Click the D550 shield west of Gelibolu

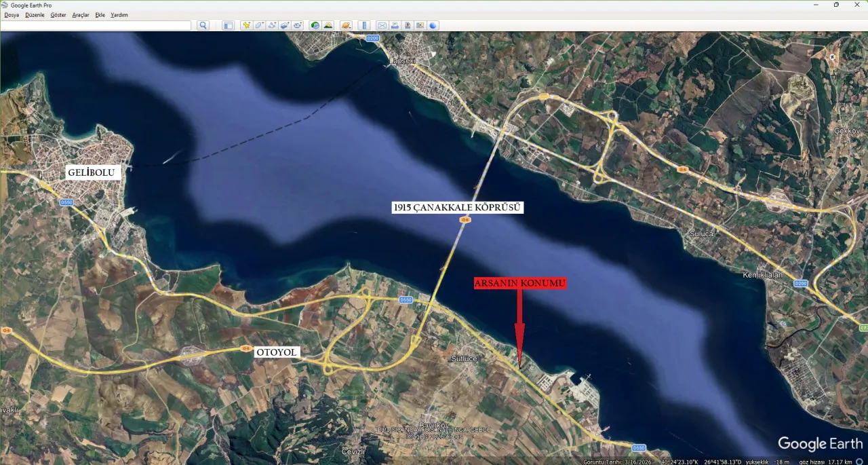(66, 202)
